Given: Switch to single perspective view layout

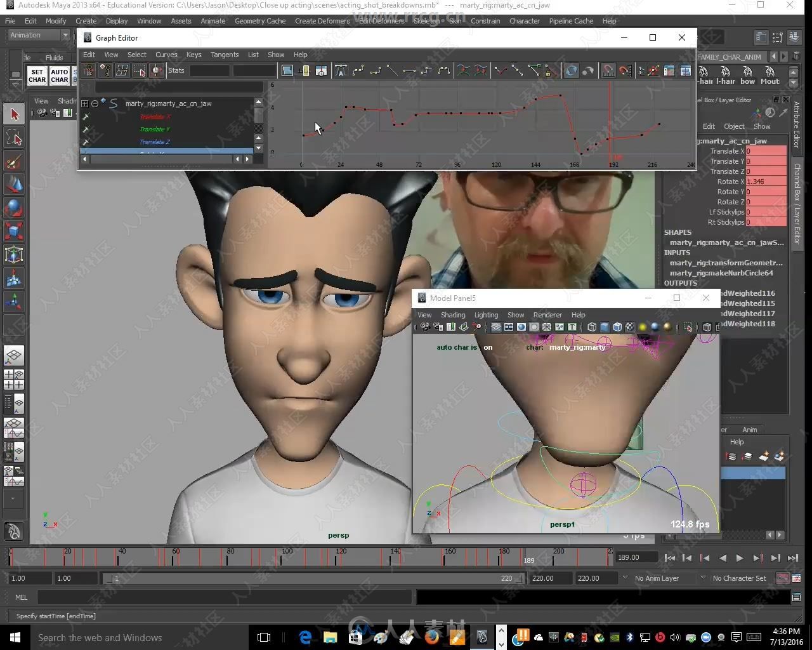Looking at the screenshot, I should coord(14,355).
